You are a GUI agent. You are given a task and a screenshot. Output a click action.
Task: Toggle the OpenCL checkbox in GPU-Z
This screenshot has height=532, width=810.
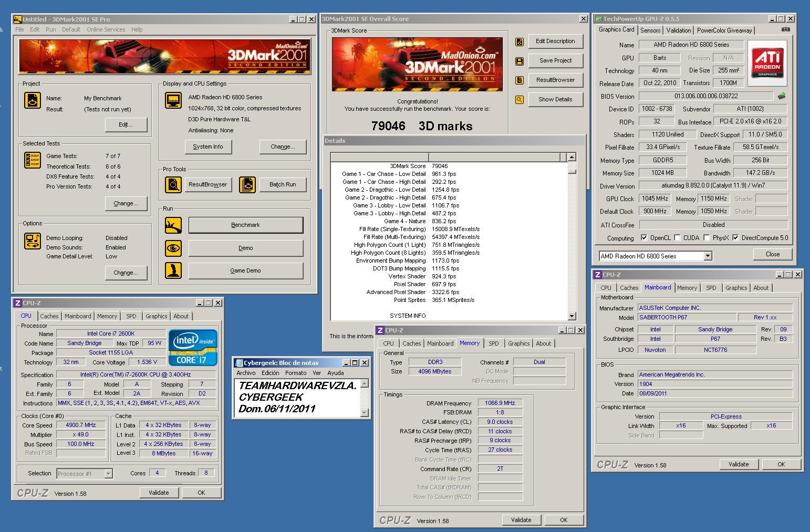coord(644,238)
